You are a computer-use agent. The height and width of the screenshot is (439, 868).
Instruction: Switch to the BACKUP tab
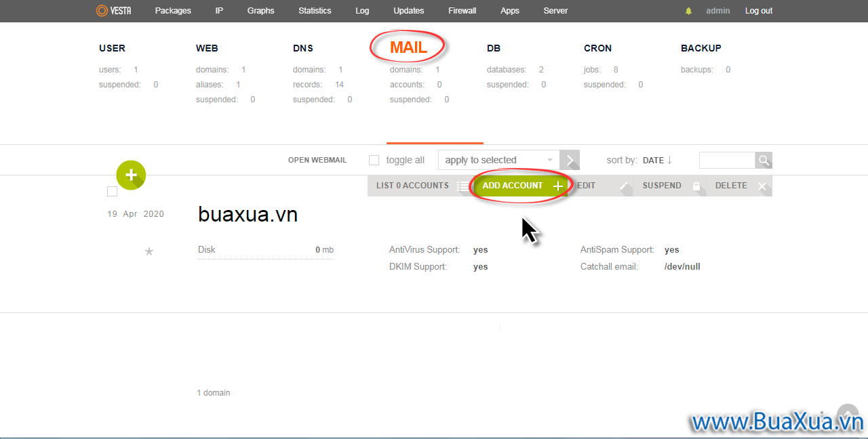pos(701,48)
